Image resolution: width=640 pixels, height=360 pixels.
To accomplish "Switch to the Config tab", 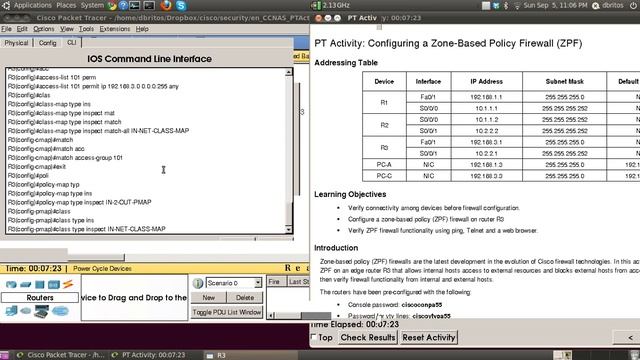I will coord(47,43).
